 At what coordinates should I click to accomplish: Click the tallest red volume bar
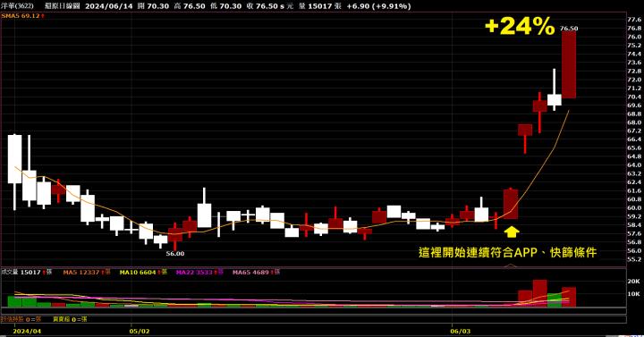[539, 293]
